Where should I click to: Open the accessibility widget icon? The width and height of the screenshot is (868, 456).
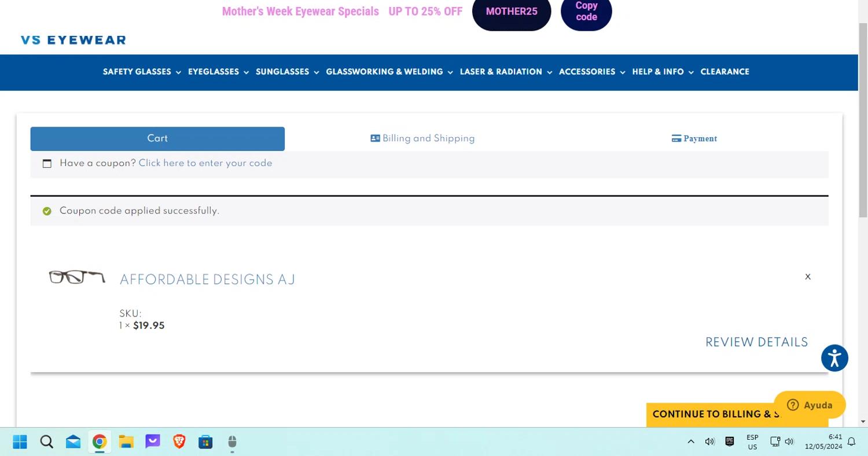[x=834, y=358]
